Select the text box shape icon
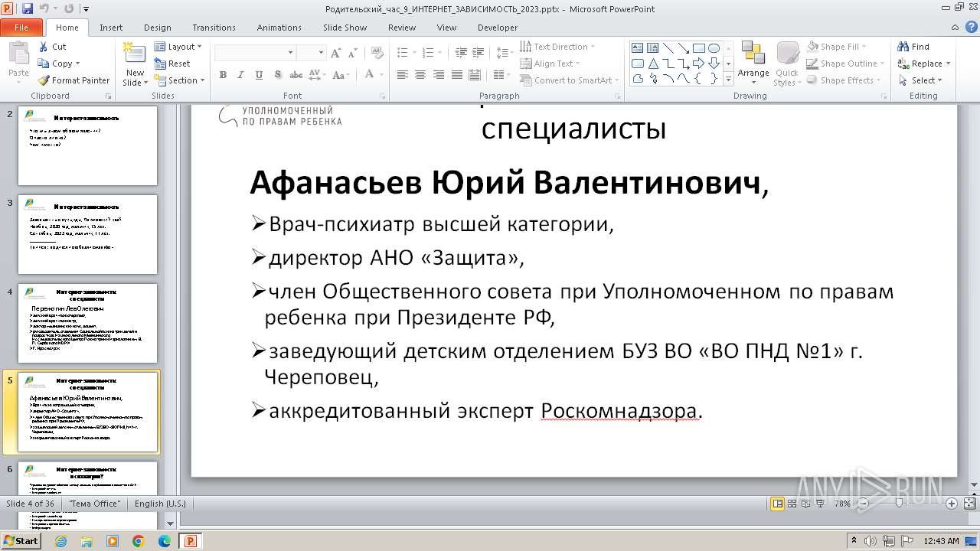The height and width of the screenshot is (551, 980). (x=637, y=48)
